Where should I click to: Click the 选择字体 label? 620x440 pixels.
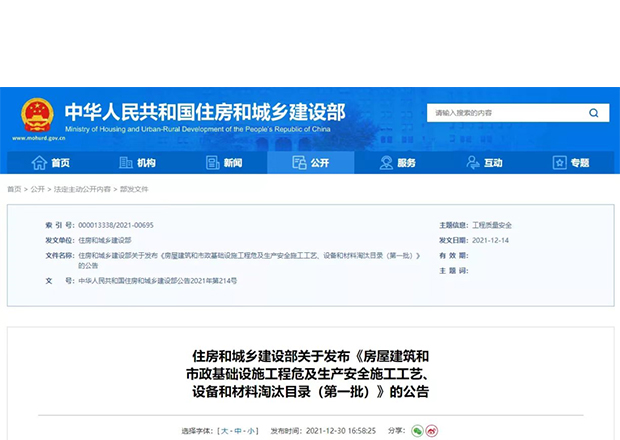(x=198, y=431)
